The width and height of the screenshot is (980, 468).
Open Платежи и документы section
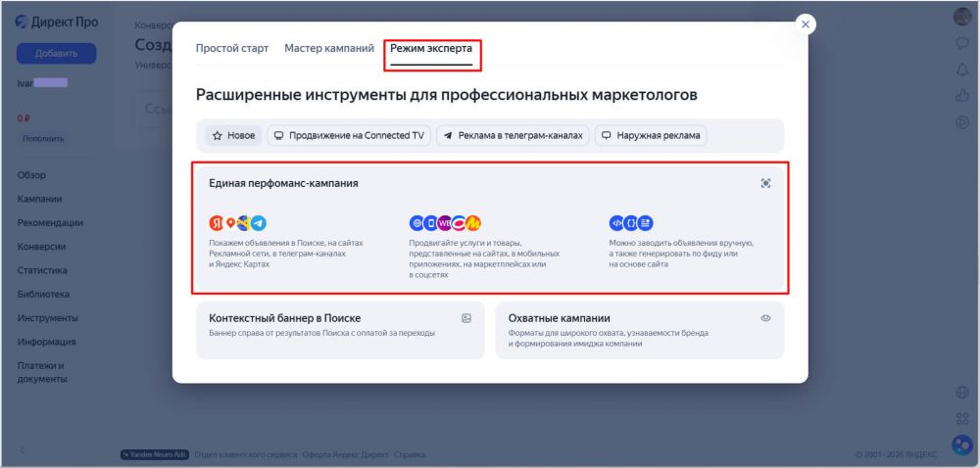[42, 372]
